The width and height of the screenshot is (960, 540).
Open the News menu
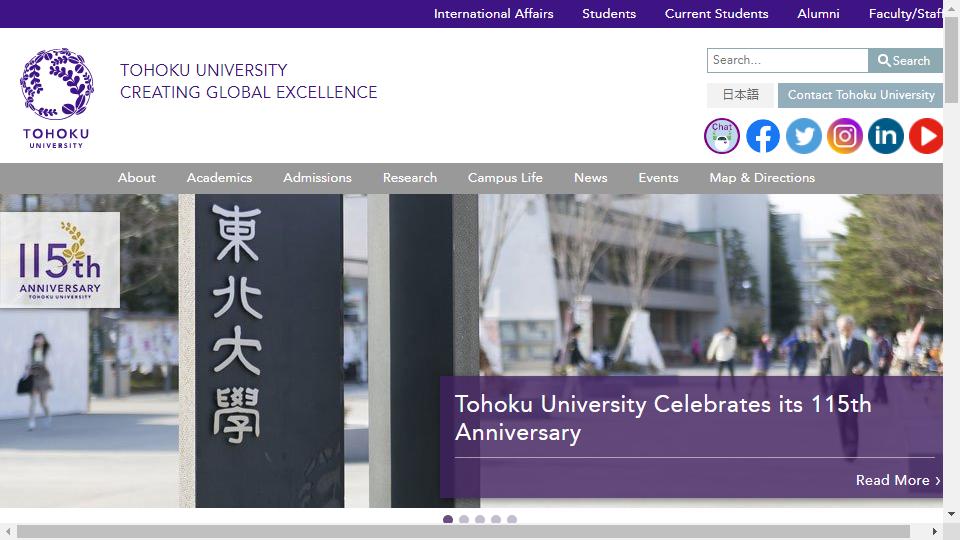pyautogui.click(x=590, y=178)
